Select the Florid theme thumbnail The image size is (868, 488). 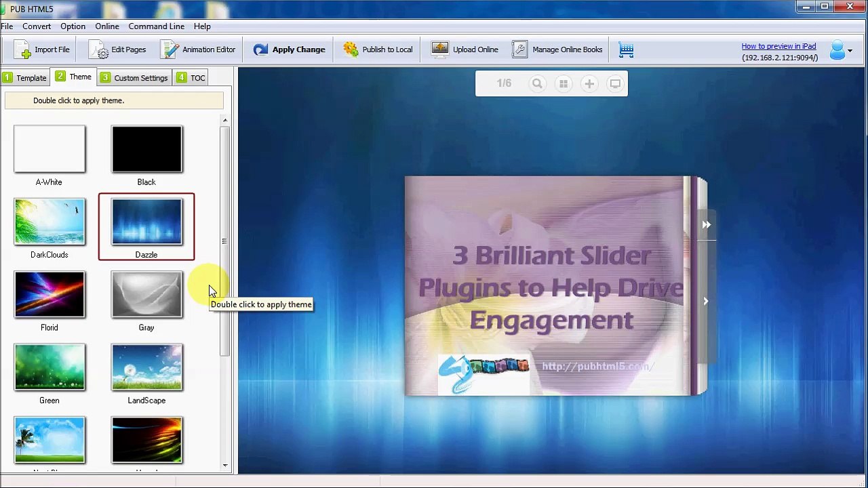pos(49,294)
